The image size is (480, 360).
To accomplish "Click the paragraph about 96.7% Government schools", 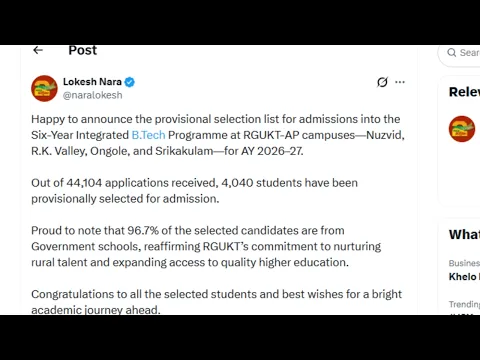I will 206,246.
